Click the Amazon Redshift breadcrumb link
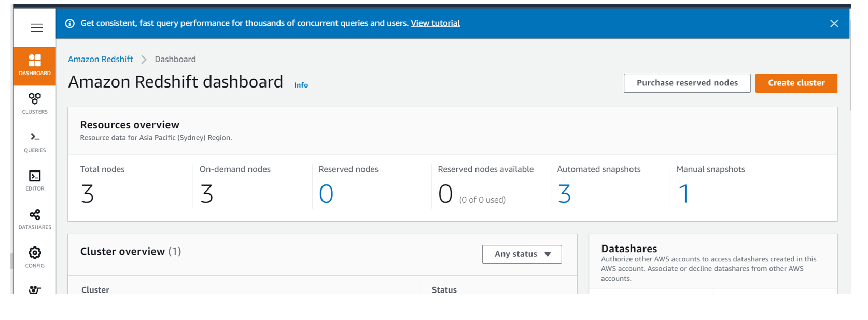This screenshot has height=320, width=868. pyautogui.click(x=101, y=59)
